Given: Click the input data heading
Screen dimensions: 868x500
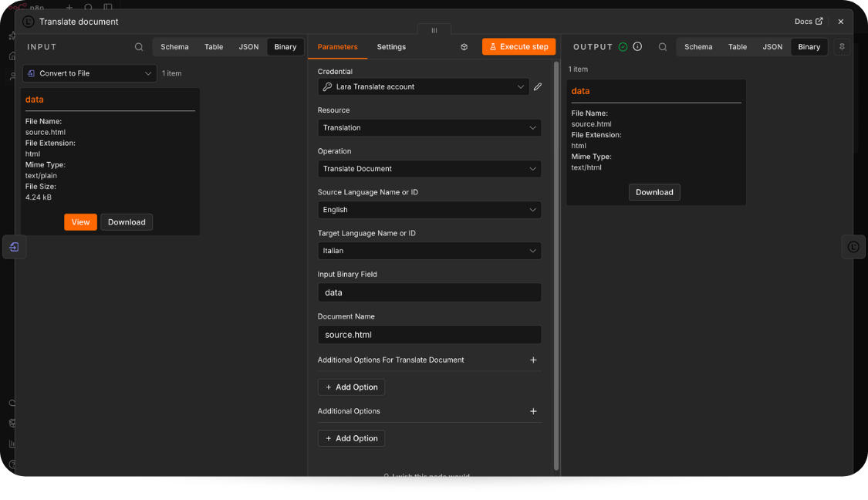Looking at the screenshot, I should coord(34,100).
